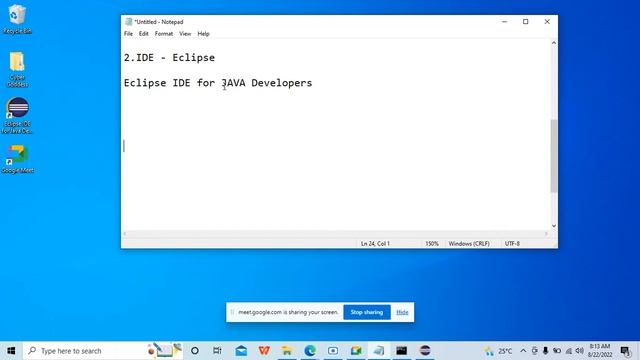
Task: Open the File menu in Notepad
Action: [128, 34]
